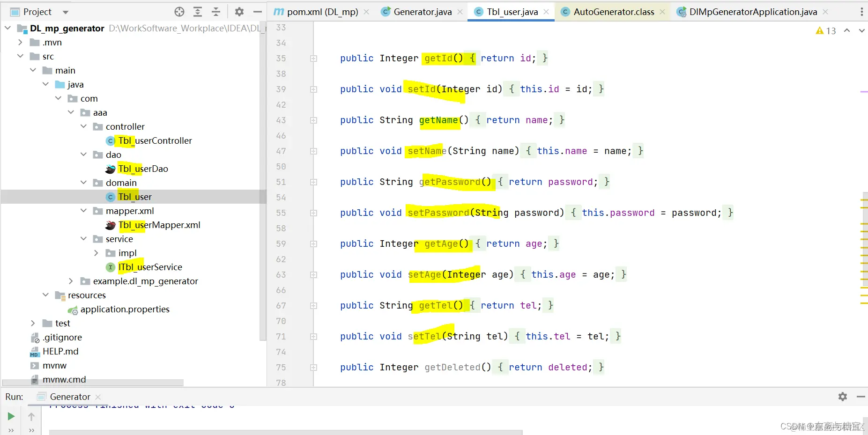Collapse the service package
The width and height of the screenshot is (868, 435).
[83, 239]
